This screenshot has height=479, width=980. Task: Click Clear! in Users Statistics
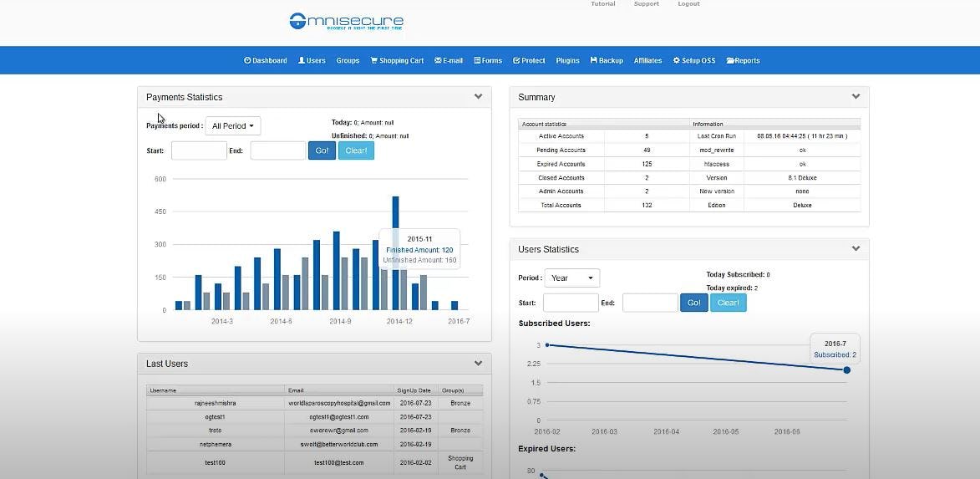coord(729,303)
